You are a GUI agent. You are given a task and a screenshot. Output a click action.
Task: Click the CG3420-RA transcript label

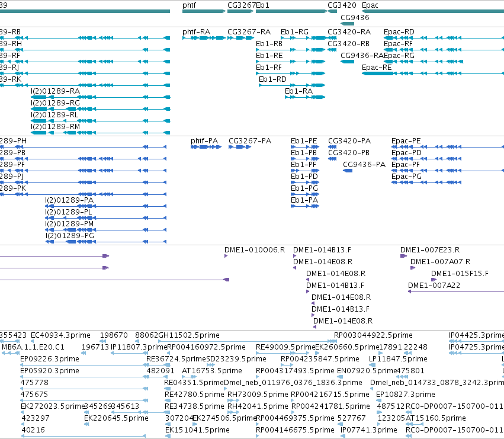click(349, 32)
